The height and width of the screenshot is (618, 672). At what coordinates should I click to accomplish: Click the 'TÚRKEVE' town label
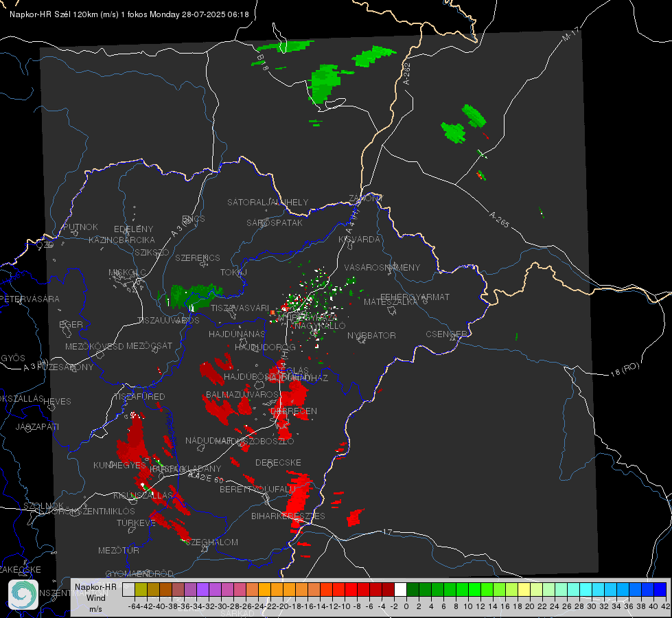point(136,523)
